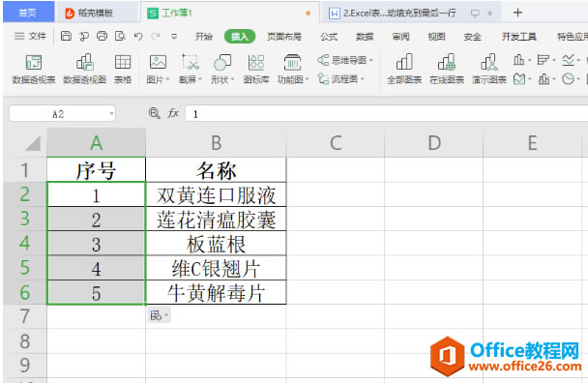Open the 开发工具 ribbon tab
This screenshot has width=588, height=383.
519,37
